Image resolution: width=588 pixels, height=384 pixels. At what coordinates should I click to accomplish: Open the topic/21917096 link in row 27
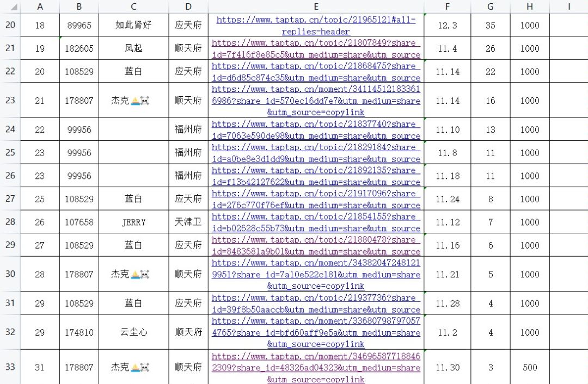[316, 199]
